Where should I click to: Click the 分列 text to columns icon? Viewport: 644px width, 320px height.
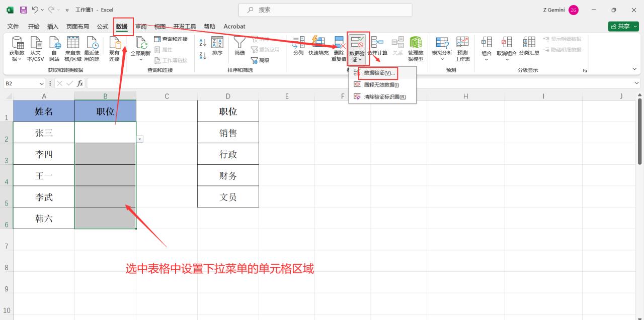coord(298,46)
